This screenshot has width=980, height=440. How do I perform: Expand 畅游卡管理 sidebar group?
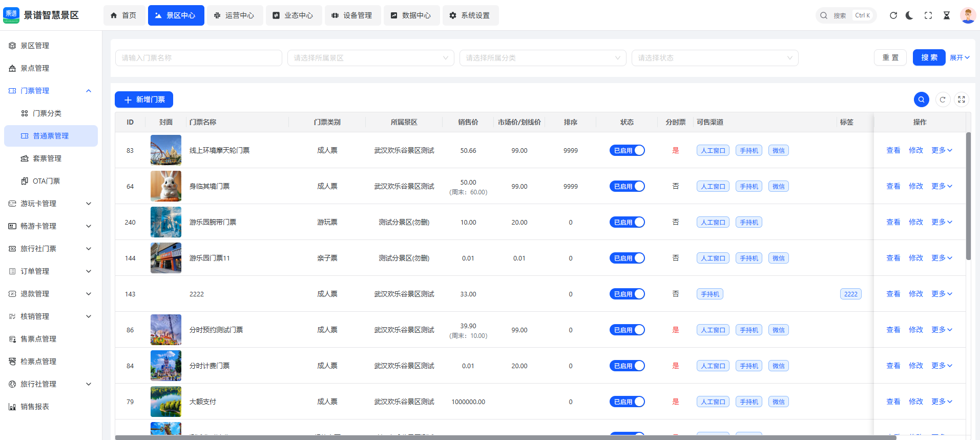(51, 226)
